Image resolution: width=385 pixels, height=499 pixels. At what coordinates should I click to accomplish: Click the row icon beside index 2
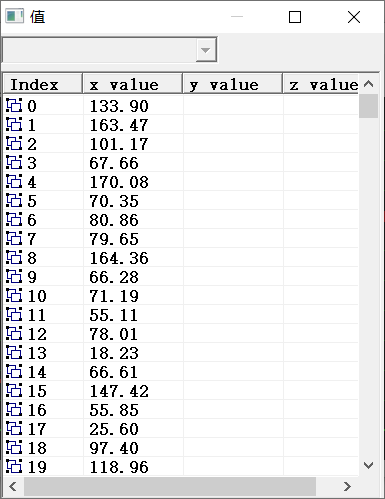14,143
